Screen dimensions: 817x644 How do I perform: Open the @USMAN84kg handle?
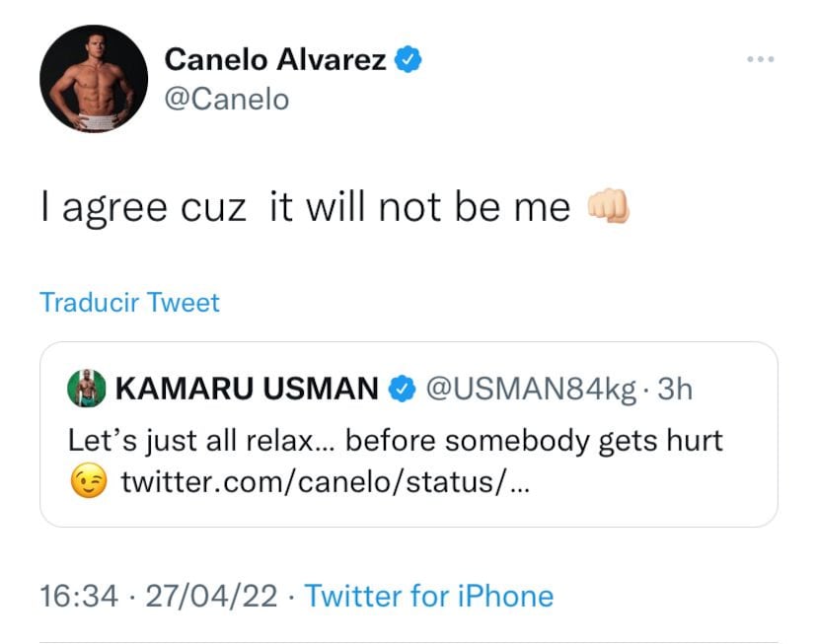point(530,389)
